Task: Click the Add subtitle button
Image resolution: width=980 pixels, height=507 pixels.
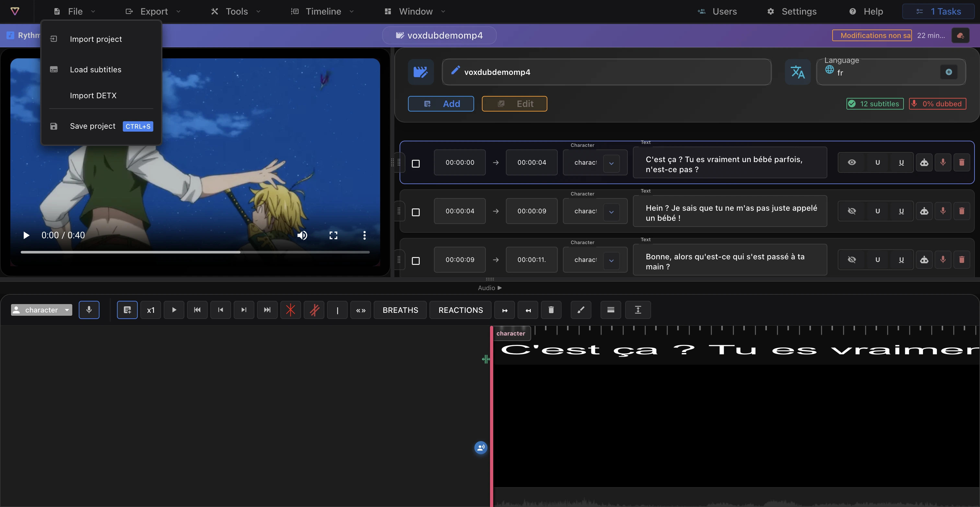Action: (x=441, y=103)
